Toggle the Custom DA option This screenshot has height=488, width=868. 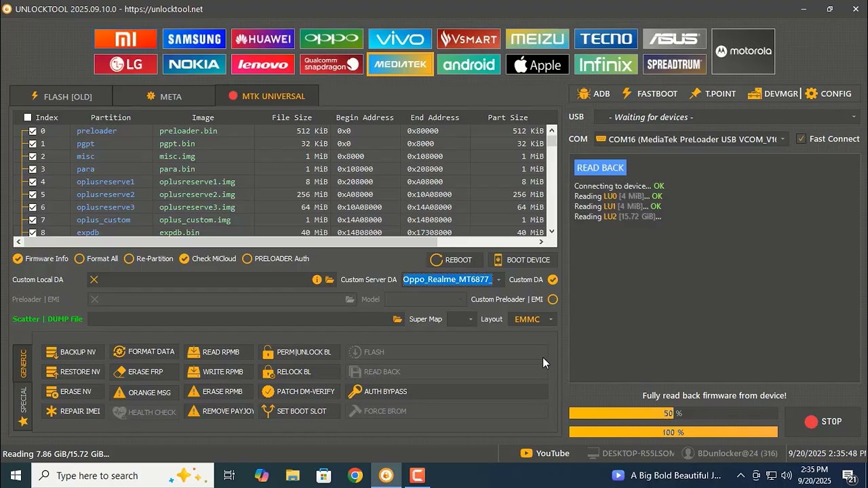click(x=553, y=279)
